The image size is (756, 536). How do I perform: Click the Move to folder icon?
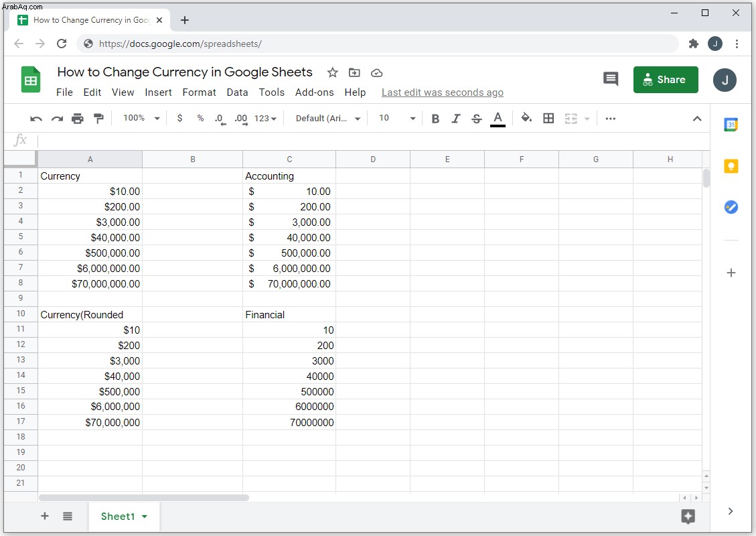pyautogui.click(x=354, y=73)
